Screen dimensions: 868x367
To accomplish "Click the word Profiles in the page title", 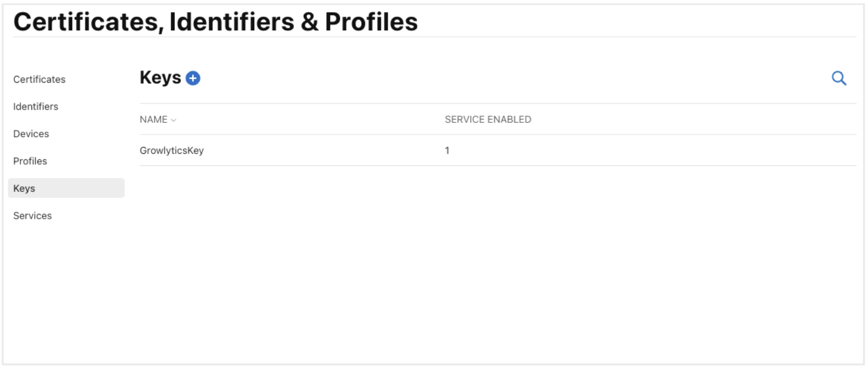I will 371,22.
